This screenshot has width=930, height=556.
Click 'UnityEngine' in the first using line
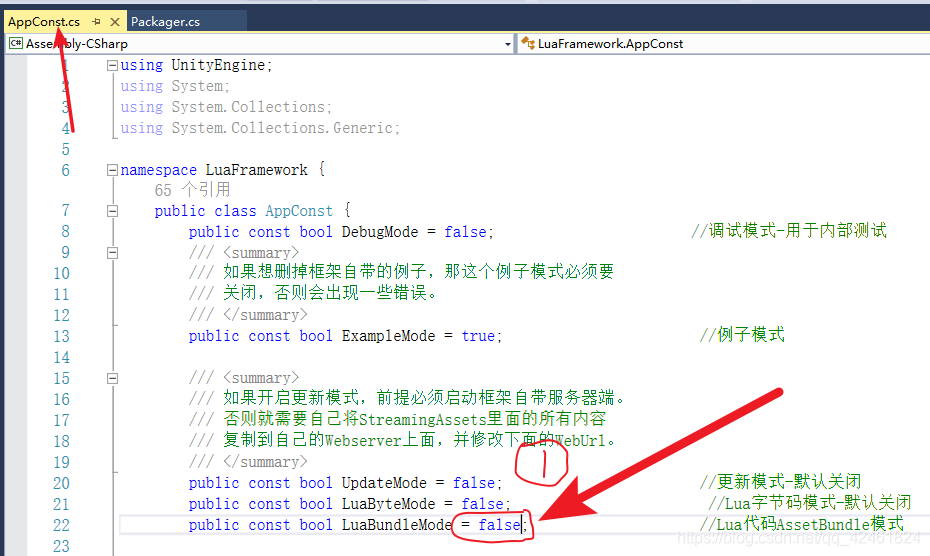coord(218,65)
